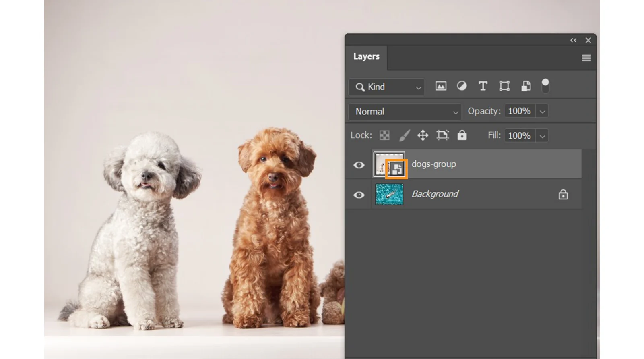The image size is (644, 359).
Task: Click the smart object badge on dogs-group
Action: [397, 169]
